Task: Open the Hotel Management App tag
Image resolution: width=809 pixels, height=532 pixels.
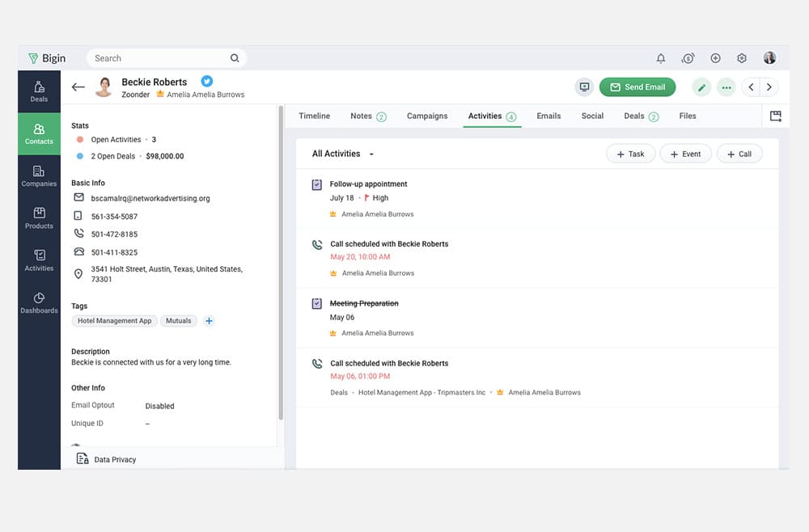Action: pyautogui.click(x=115, y=321)
